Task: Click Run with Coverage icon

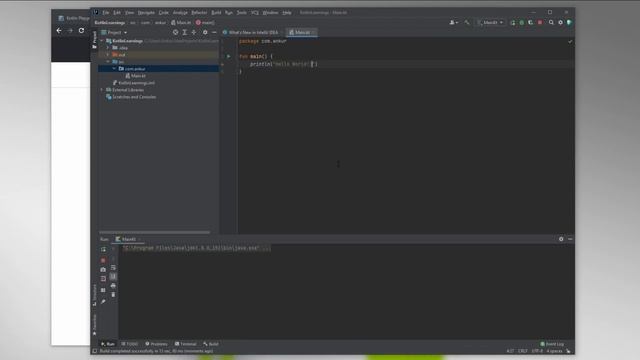Action: click(531, 23)
